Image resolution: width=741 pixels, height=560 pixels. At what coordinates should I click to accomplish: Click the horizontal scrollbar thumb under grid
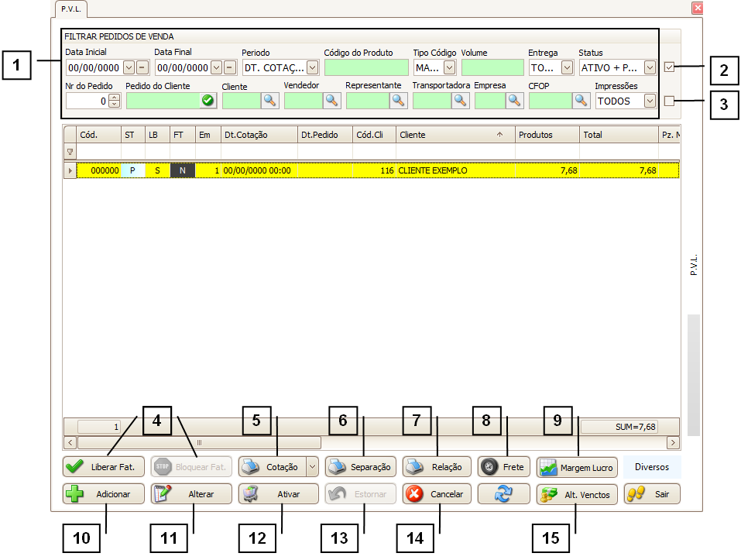[x=199, y=442]
